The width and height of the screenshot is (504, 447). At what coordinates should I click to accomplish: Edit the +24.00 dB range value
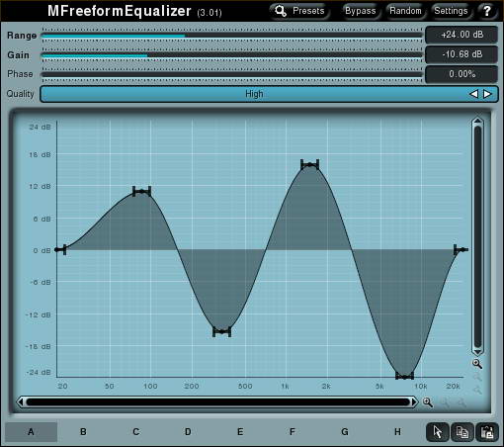pos(462,35)
